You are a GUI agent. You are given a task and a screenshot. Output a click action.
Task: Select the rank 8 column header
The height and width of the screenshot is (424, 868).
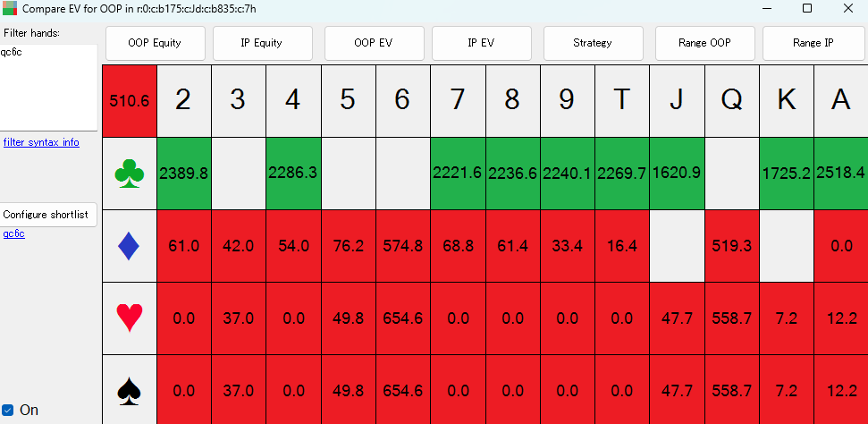point(513,101)
